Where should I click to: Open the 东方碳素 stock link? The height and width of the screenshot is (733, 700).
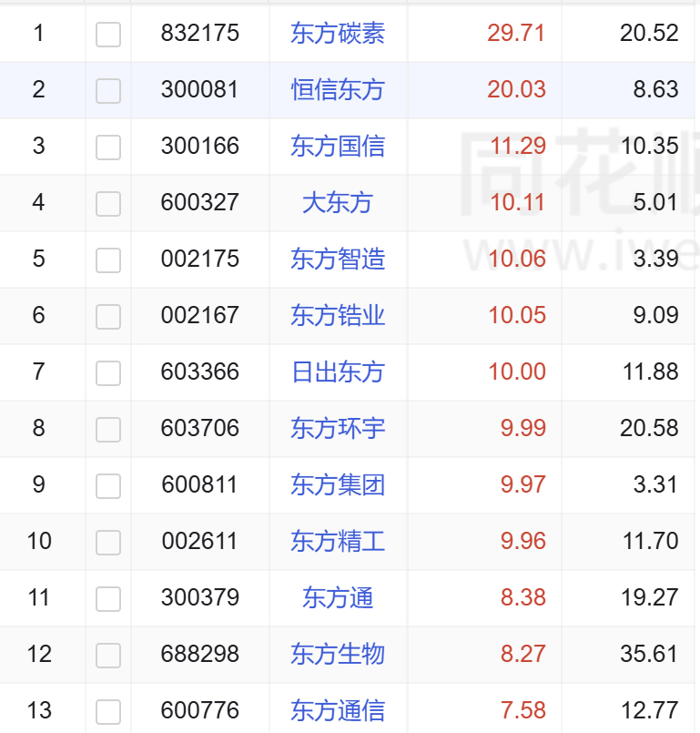[x=338, y=33]
